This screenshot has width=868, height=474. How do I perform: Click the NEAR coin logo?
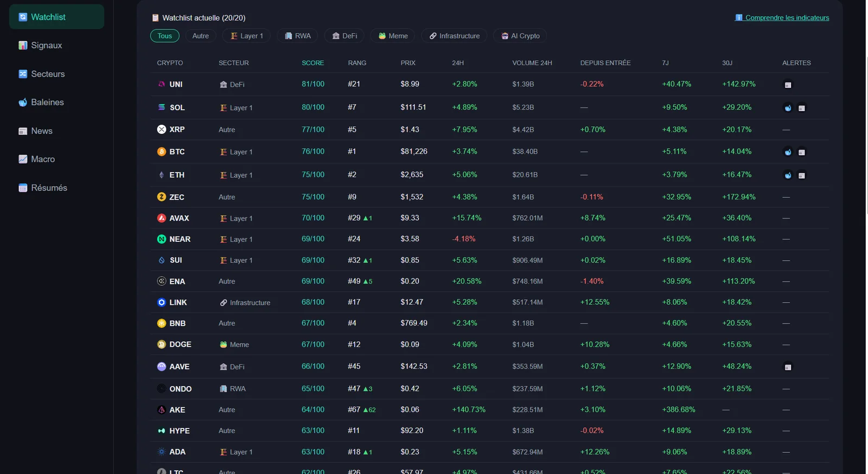point(161,239)
